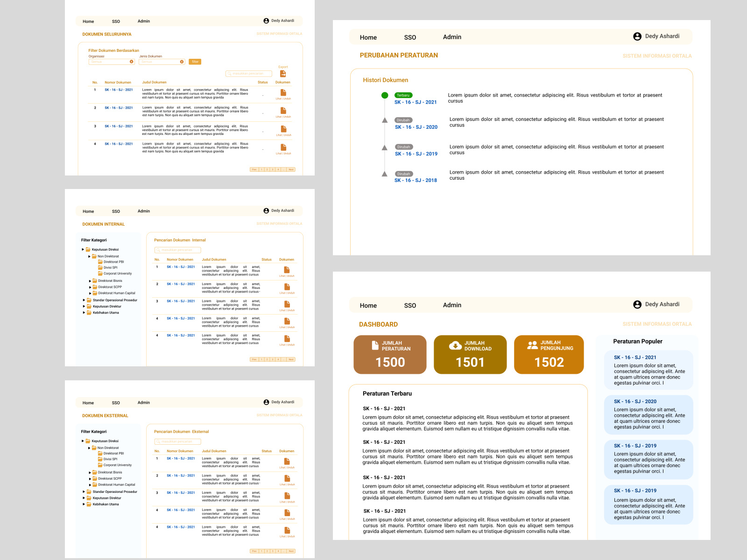Click user avatar icon on Perubahan Peraturan screen

pos(637,36)
